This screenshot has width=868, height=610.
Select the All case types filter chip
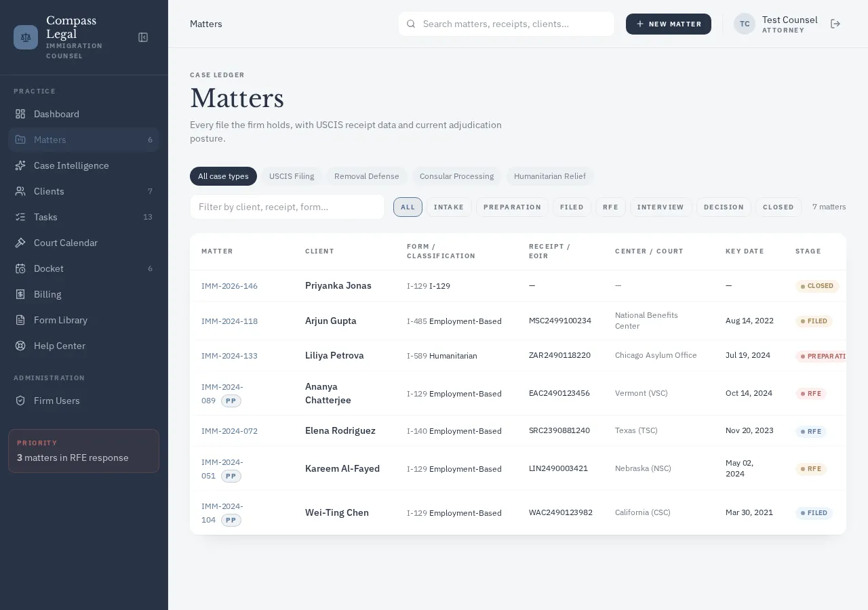click(x=223, y=176)
